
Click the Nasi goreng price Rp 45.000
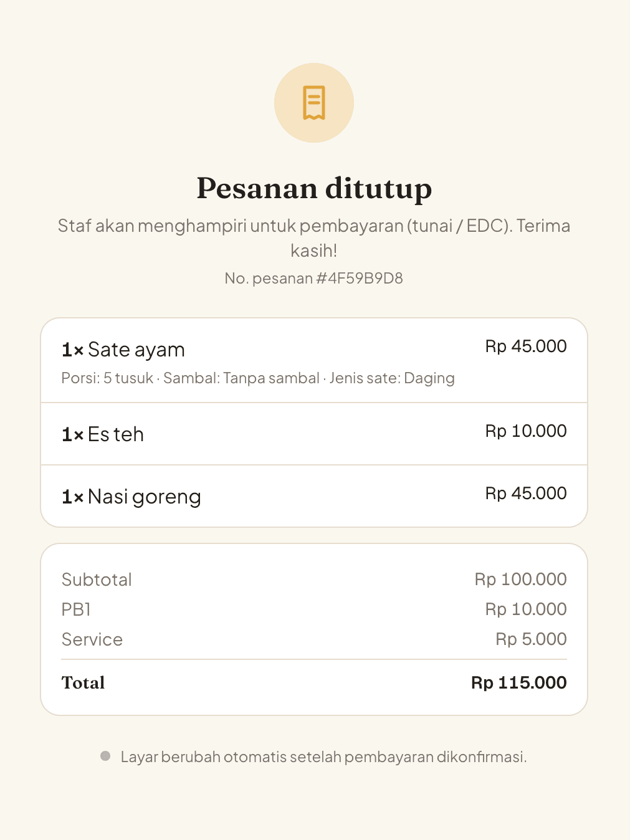(x=526, y=494)
